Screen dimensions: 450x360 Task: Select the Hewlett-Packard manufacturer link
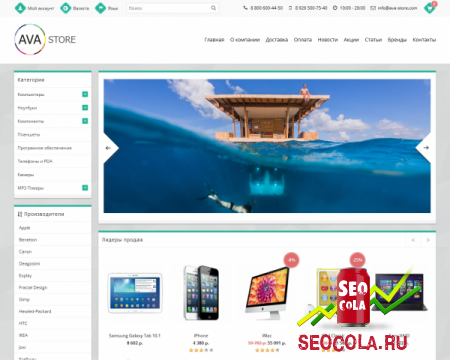click(x=35, y=311)
